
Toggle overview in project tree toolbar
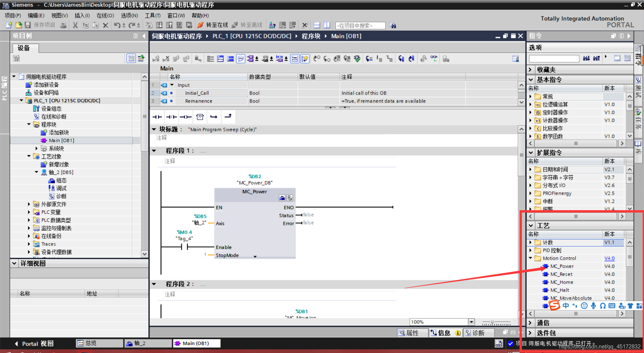pyautogui.click(x=131, y=58)
